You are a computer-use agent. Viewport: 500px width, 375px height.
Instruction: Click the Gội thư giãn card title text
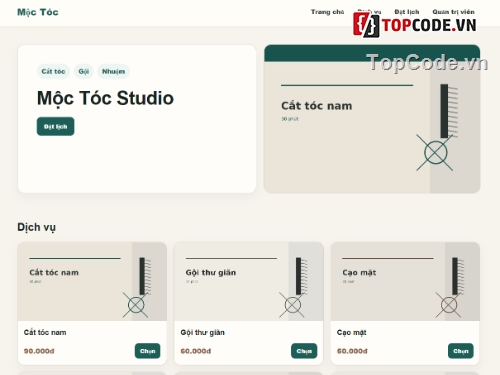tap(203, 332)
